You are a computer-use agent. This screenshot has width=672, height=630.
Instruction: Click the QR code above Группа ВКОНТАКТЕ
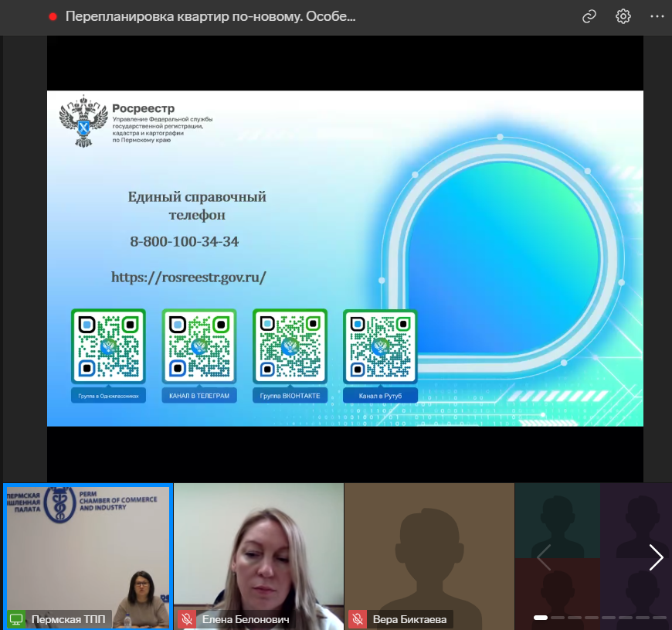(x=290, y=346)
